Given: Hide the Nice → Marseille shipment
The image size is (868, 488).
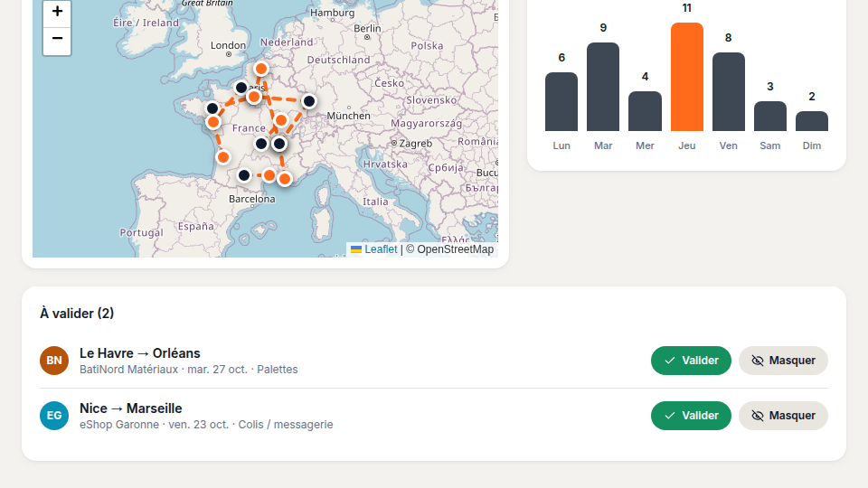Looking at the screenshot, I should click(x=783, y=416).
